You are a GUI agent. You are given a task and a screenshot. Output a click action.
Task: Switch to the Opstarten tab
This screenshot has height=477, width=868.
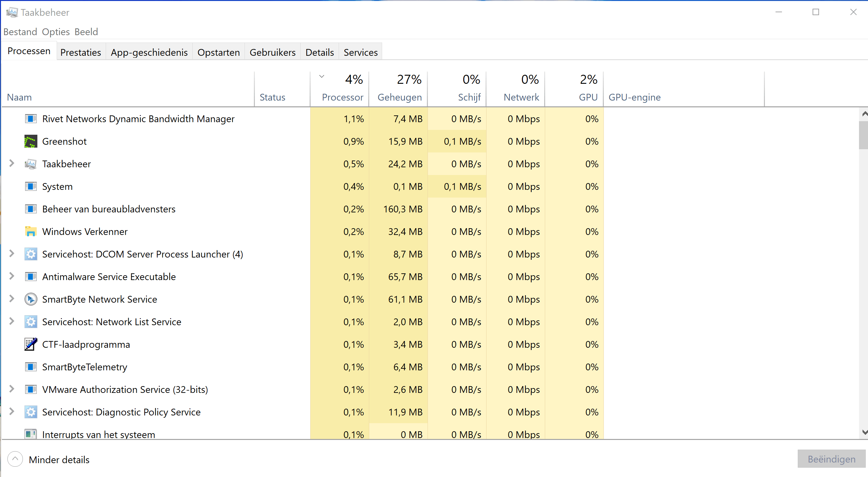pyautogui.click(x=219, y=52)
